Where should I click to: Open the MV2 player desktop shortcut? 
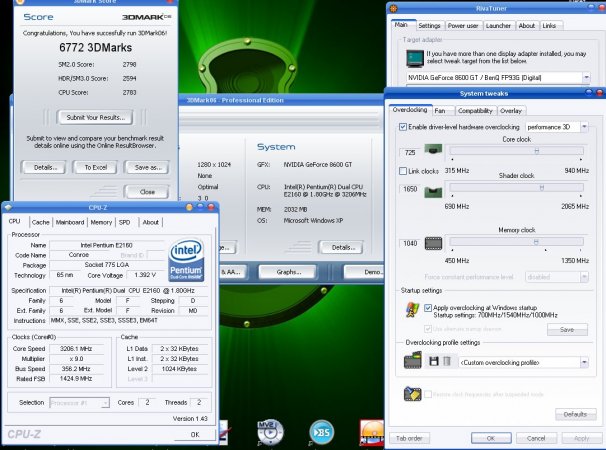pos(270,432)
